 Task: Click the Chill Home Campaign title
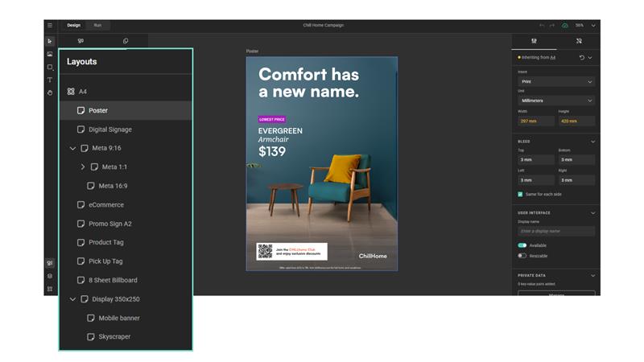coord(324,26)
